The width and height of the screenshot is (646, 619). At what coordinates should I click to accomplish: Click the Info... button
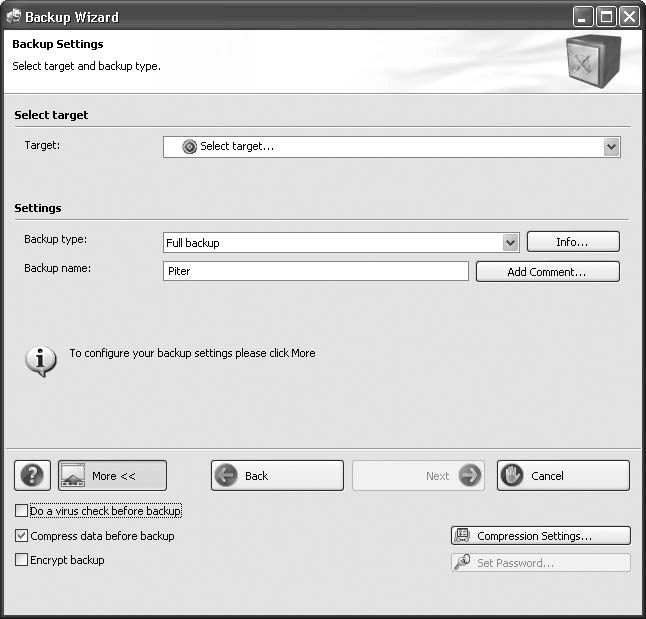pyautogui.click(x=573, y=242)
